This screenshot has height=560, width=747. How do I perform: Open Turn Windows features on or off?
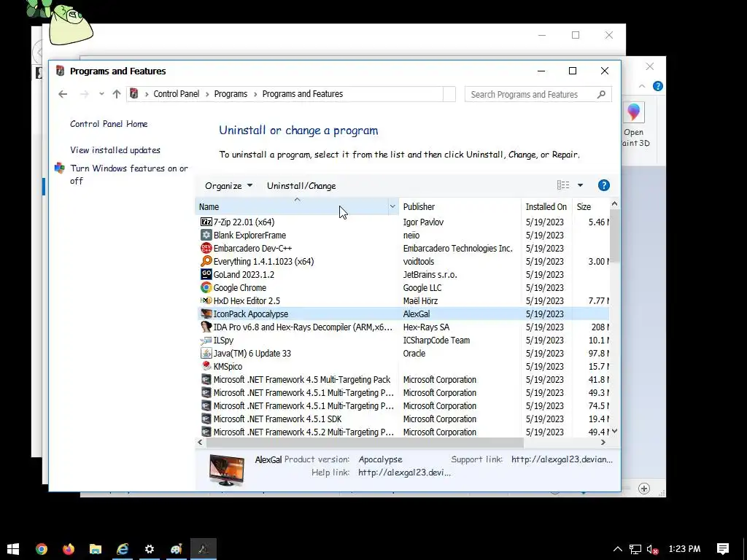click(x=129, y=174)
